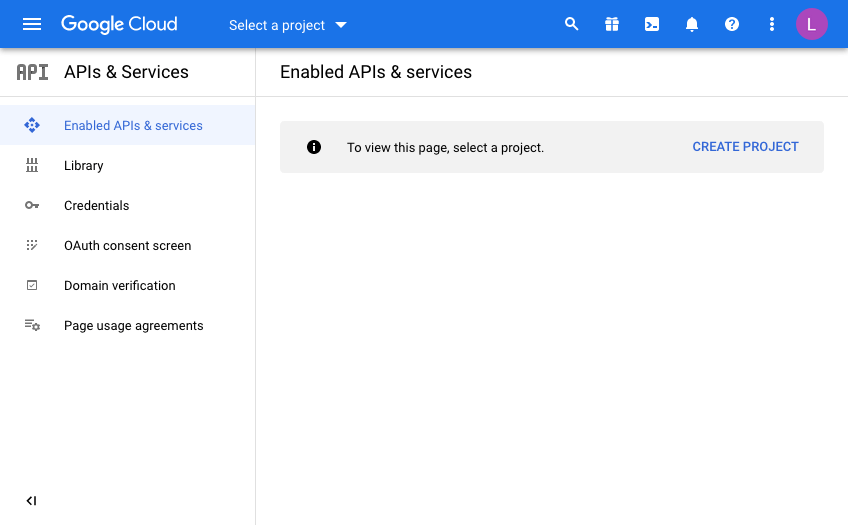
Task: Click the Domain verification checkbox icon
Action: pyautogui.click(x=32, y=285)
